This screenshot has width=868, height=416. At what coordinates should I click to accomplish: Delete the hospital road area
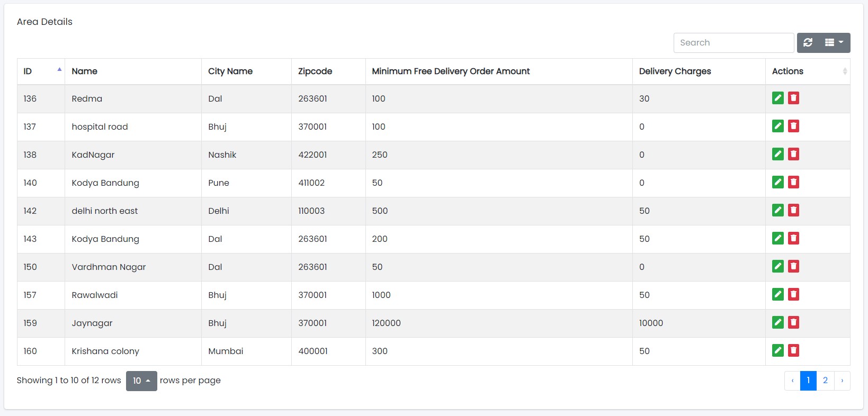click(x=793, y=126)
